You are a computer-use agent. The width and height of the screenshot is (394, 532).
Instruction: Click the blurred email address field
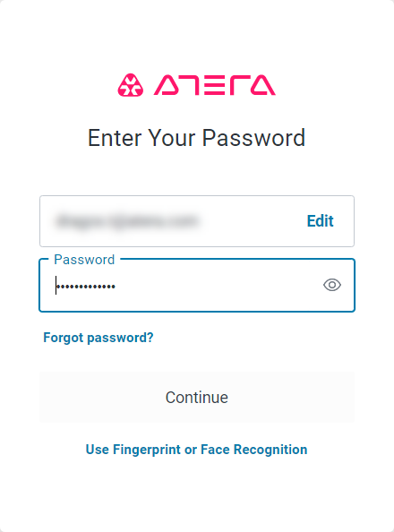pos(197,221)
